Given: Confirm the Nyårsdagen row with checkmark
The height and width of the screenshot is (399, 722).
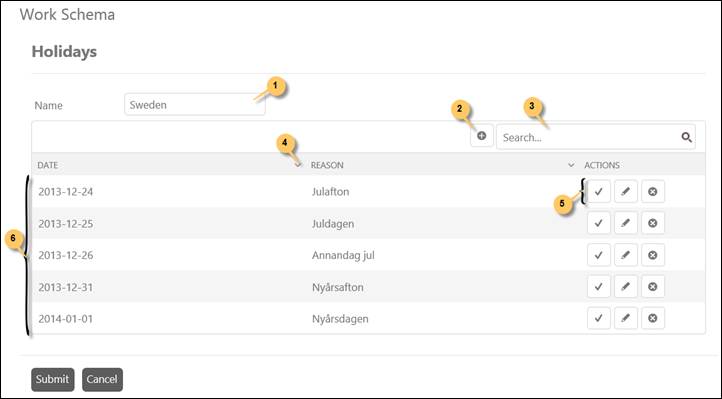Looking at the screenshot, I should coord(599,318).
